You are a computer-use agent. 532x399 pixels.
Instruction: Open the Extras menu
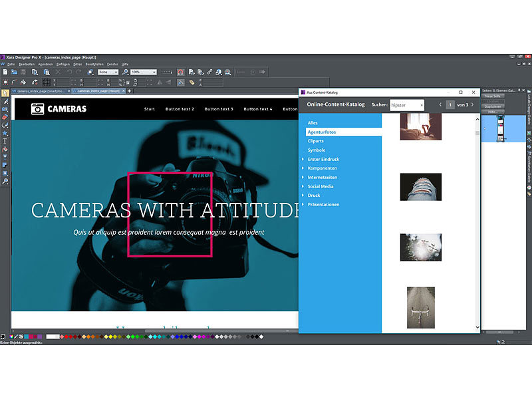tap(78, 64)
